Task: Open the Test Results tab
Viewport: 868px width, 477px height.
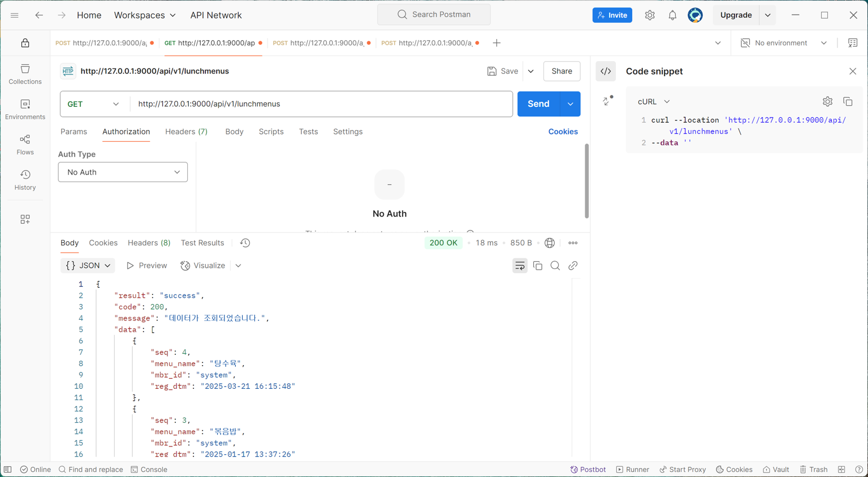Action: point(202,243)
